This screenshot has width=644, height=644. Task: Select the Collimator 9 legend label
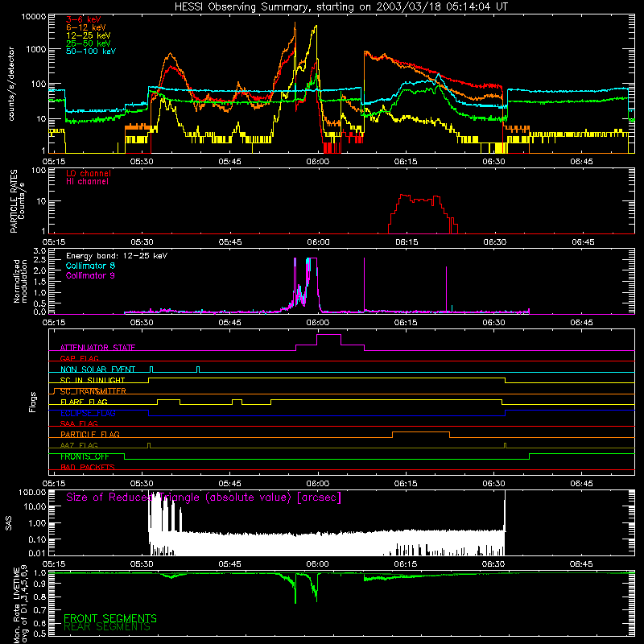click(x=90, y=275)
